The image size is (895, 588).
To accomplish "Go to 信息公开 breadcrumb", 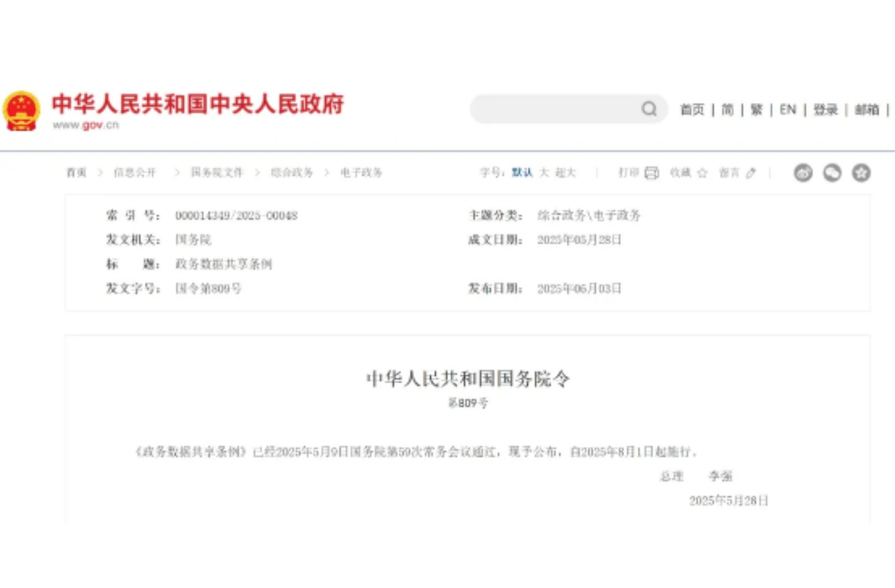I will click(x=135, y=173).
